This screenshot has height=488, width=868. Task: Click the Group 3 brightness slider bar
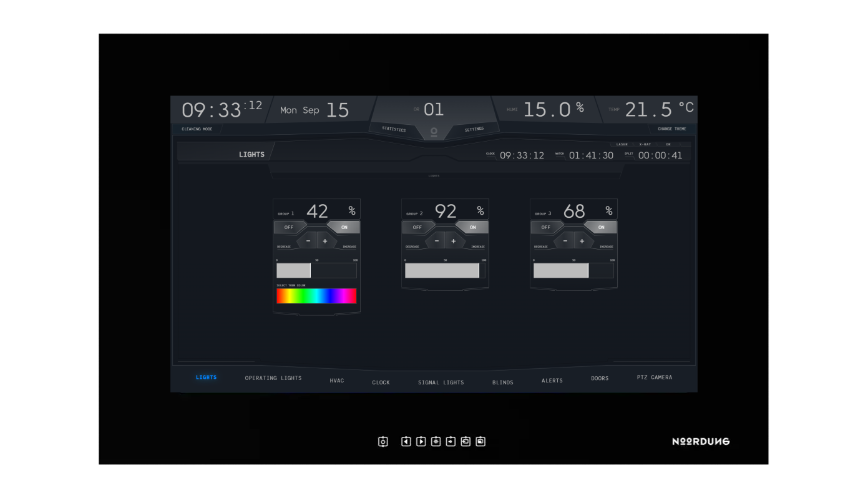[x=573, y=270]
